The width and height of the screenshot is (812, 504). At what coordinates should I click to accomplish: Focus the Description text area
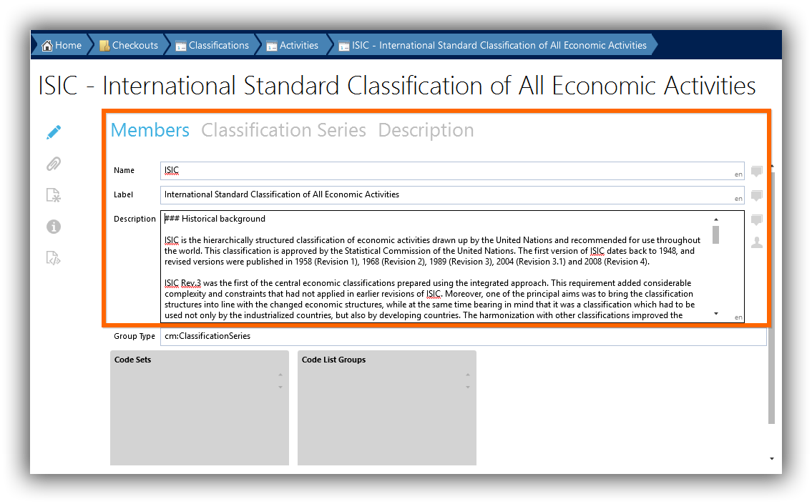coord(452,267)
